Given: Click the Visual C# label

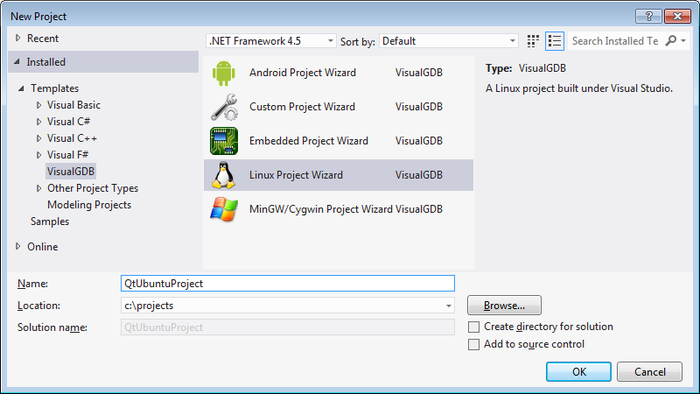Looking at the screenshot, I should click(69, 121).
